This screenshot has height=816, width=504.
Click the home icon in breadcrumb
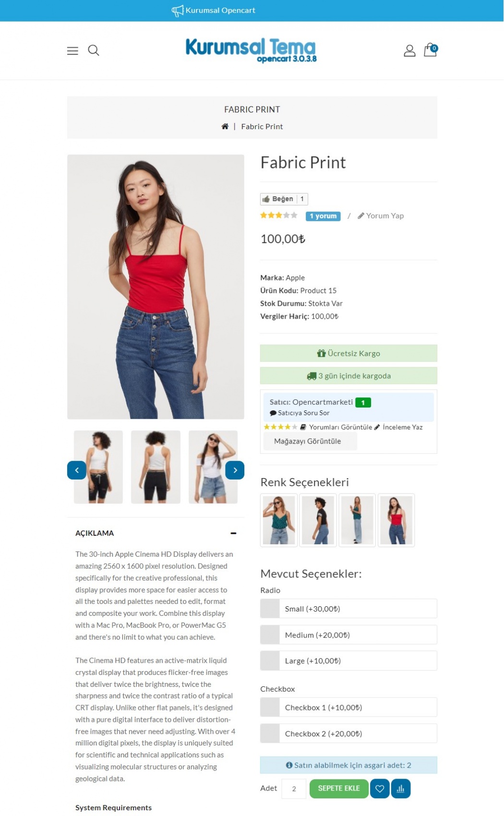tap(225, 126)
